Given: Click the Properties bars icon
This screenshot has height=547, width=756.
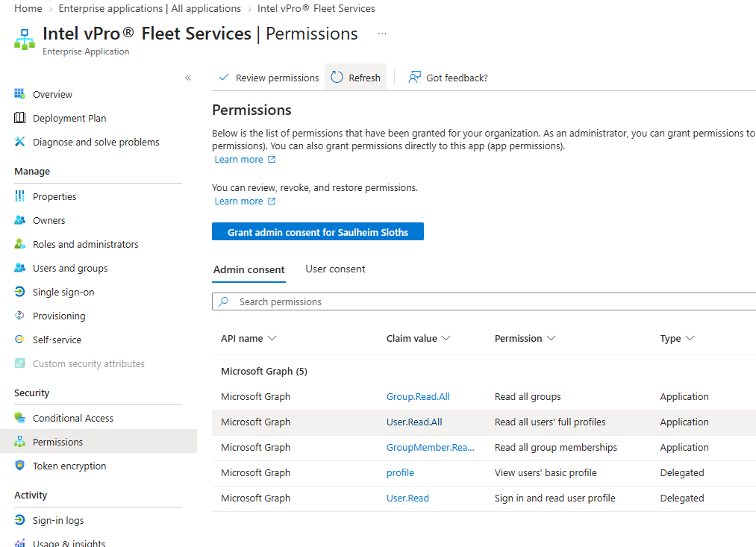Looking at the screenshot, I should coord(19,196).
